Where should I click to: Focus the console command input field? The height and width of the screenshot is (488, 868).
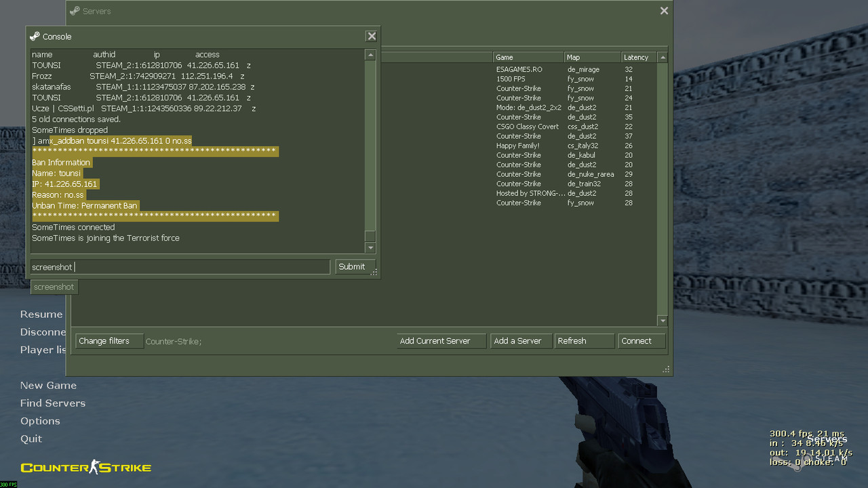[x=180, y=267]
